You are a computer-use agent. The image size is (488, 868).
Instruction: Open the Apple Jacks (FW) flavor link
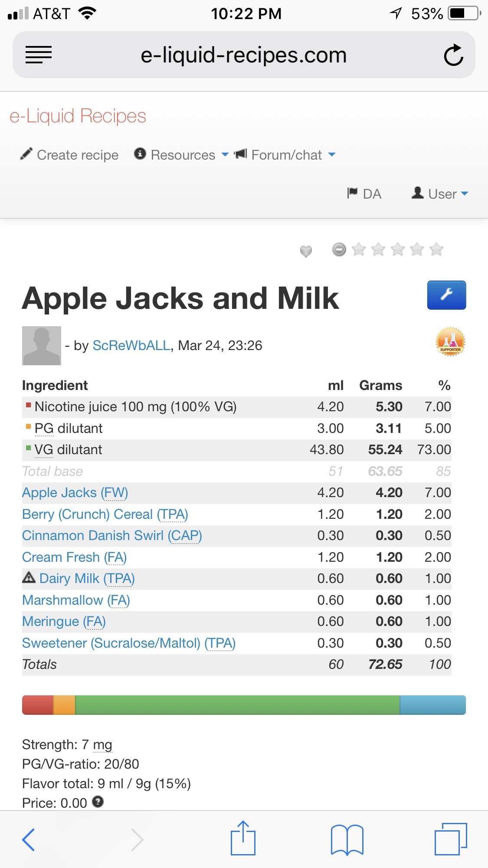coord(75,492)
